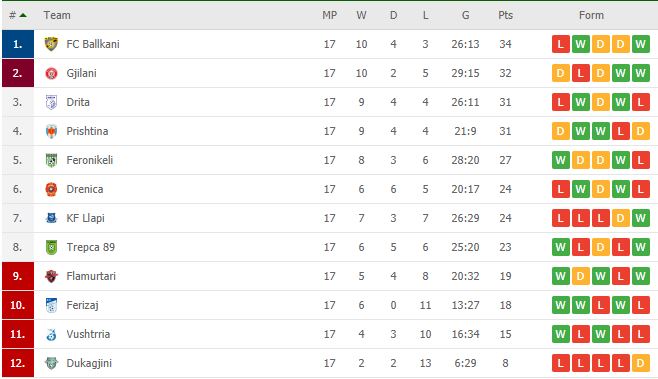658x379 pixels.
Task: Open the Vushtrria team link
Action: pyautogui.click(x=88, y=334)
